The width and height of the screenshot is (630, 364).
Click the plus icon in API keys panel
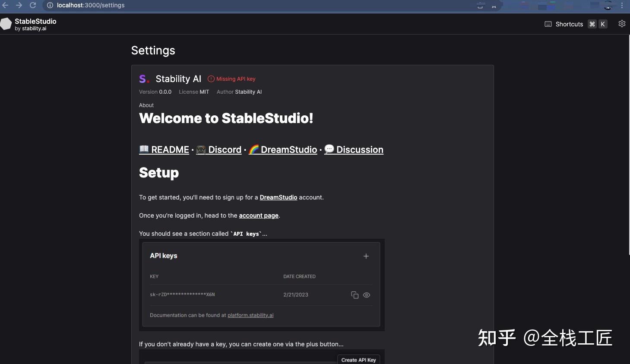tap(366, 256)
